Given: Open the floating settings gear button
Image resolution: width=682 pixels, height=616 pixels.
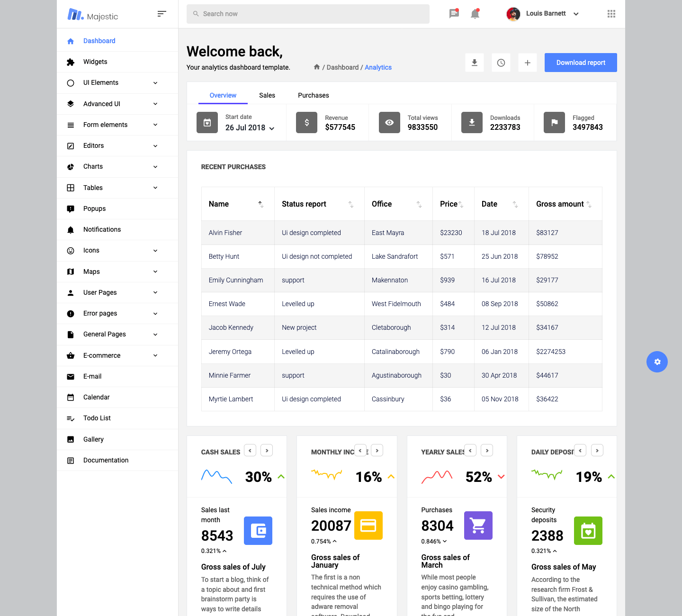Looking at the screenshot, I should (x=657, y=362).
